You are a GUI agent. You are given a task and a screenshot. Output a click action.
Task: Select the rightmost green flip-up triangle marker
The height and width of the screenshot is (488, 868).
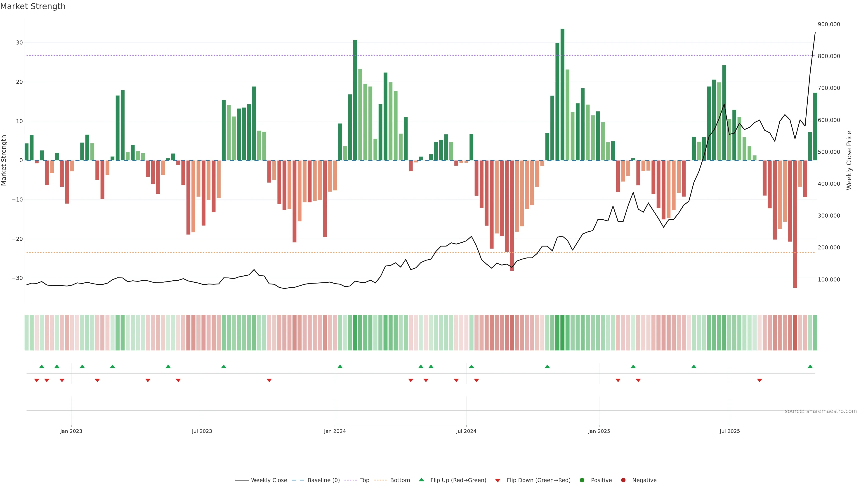tap(810, 366)
